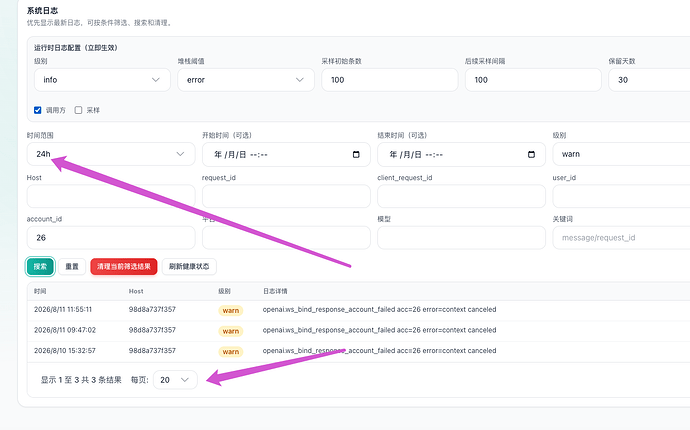Toggle the 调用方 checkbox
This screenshot has width=690, height=430.
pyautogui.click(x=38, y=110)
